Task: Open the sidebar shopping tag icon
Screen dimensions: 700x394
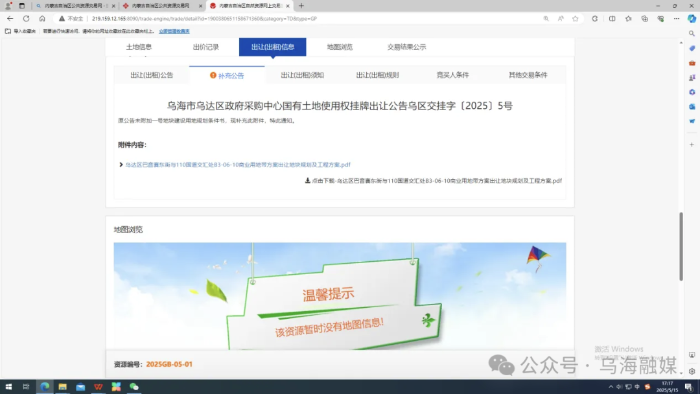Action: click(x=692, y=48)
